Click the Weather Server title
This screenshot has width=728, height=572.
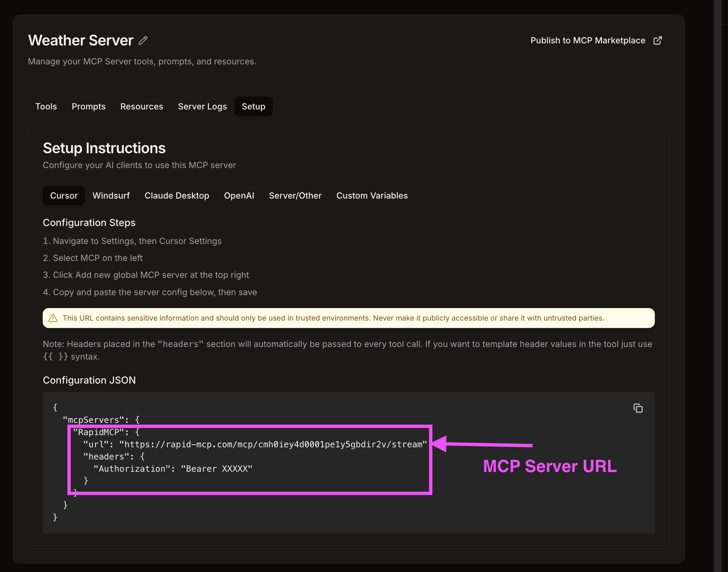click(81, 40)
